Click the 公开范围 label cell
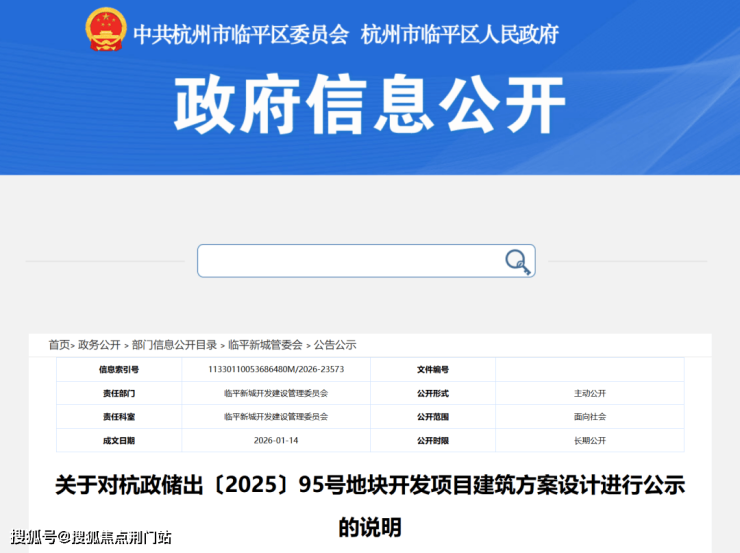Screen dimensions: 740x553 (433, 417)
